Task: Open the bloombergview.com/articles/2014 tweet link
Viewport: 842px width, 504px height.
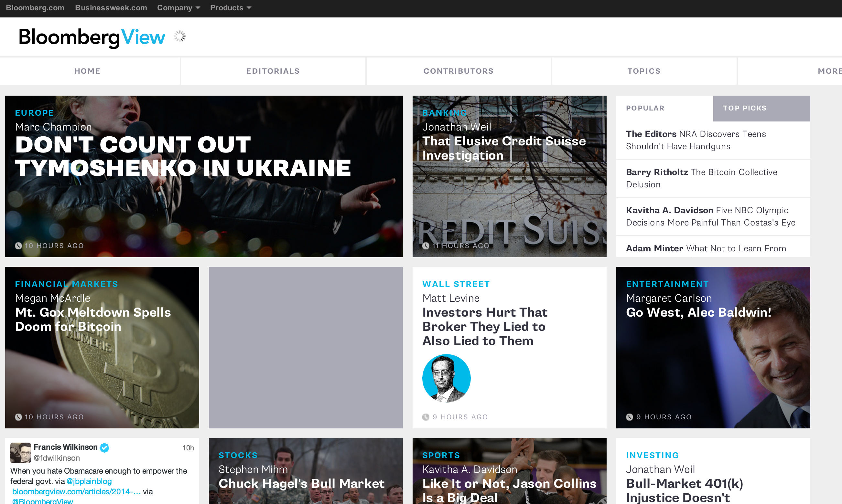Action: click(x=77, y=492)
